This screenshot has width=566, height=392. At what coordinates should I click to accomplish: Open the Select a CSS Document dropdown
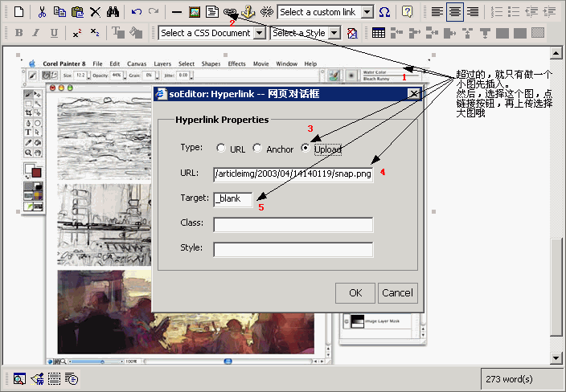pyautogui.click(x=259, y=33)
